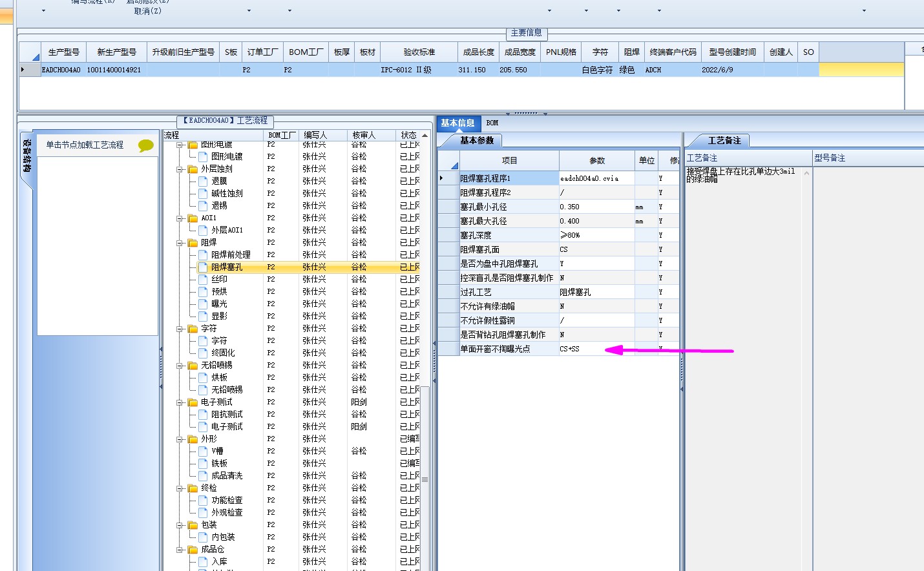Click the document icon of 成品清洗
This screenshot has width=924, height=571.
click(x=203, y=476)
